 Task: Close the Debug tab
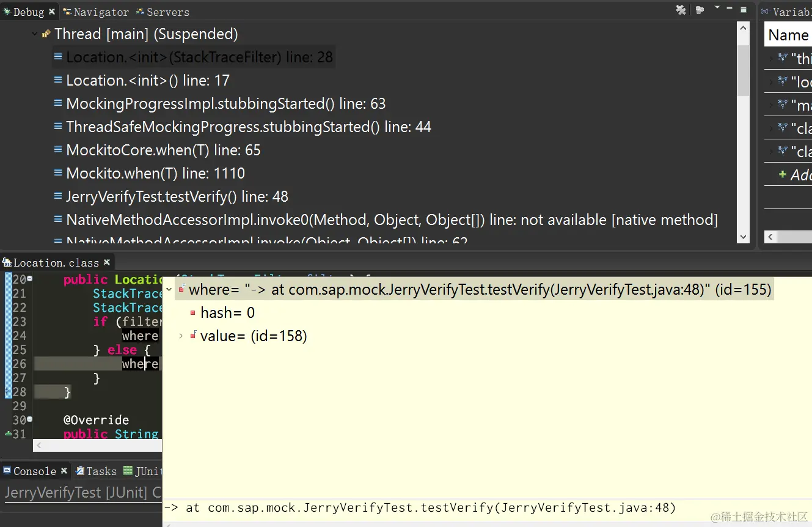tap(52, 12)
